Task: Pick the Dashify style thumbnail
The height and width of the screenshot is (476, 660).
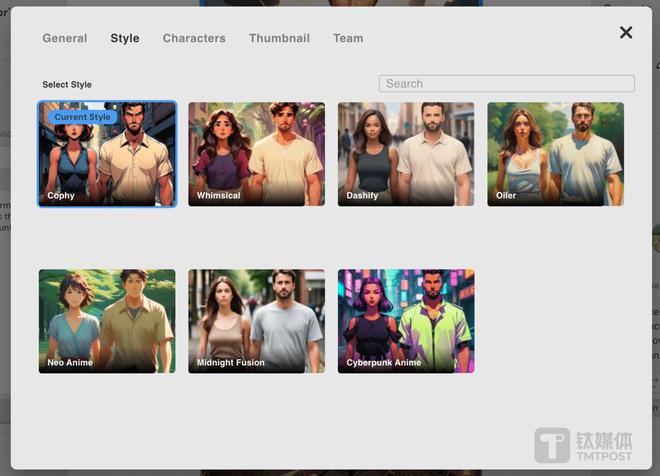Action: 406,154
